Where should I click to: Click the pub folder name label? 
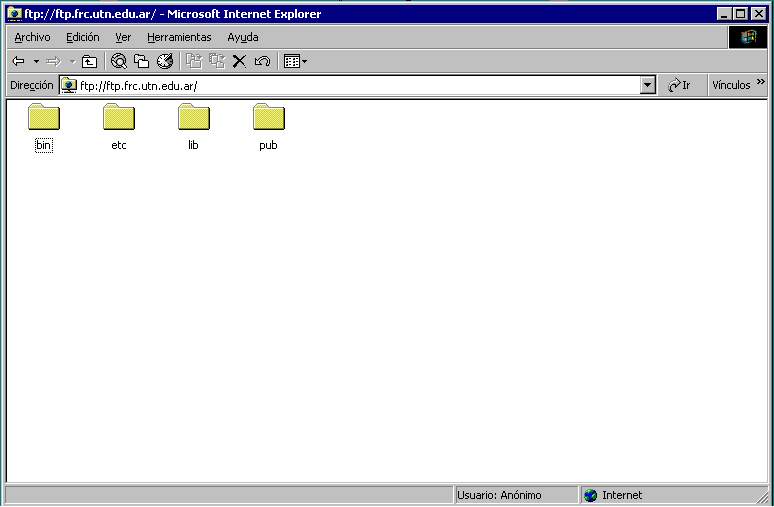pos(269,145)
